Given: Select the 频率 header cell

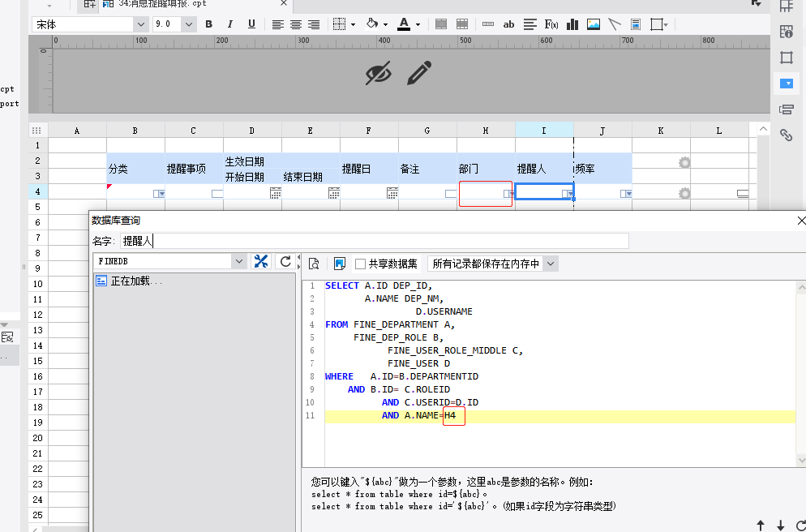Looking at the screenshot, I should tap(603, 169).
